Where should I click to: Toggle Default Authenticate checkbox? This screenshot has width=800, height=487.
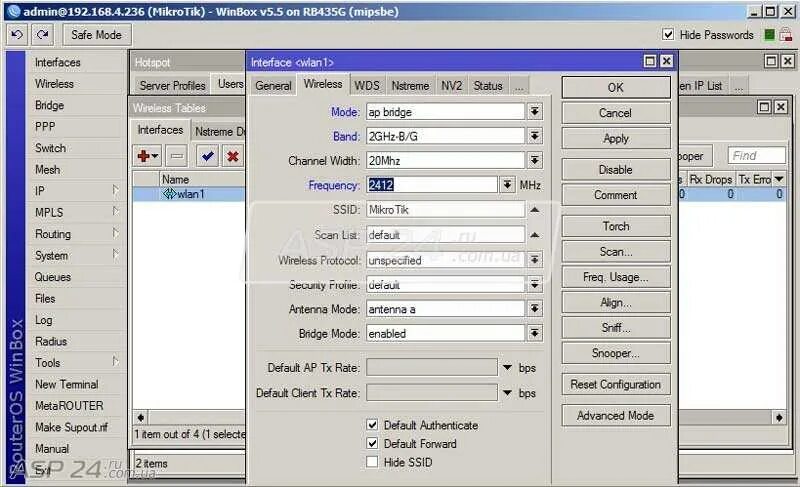coord(372,425)
